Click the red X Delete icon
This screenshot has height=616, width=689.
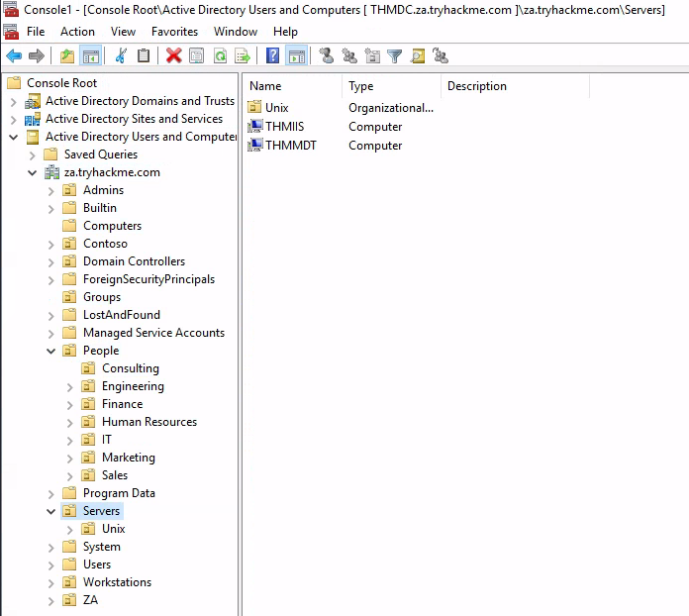click(x=174, y=55)
